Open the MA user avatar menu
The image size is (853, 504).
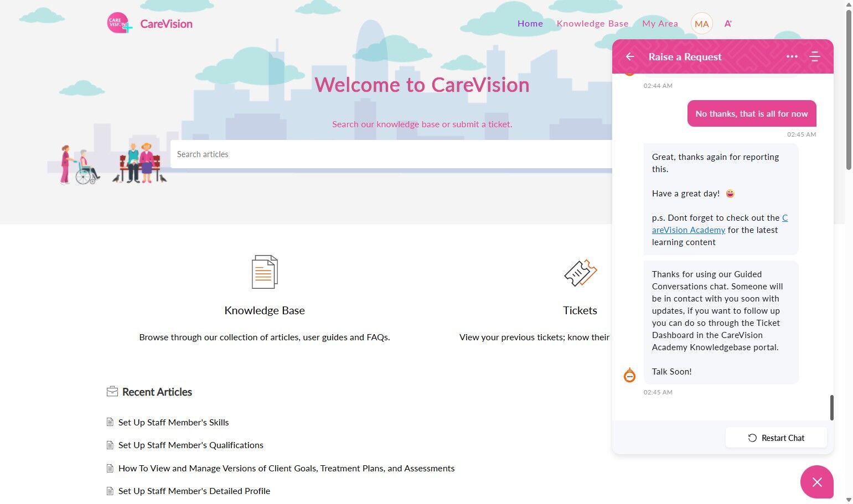(701, 24)
